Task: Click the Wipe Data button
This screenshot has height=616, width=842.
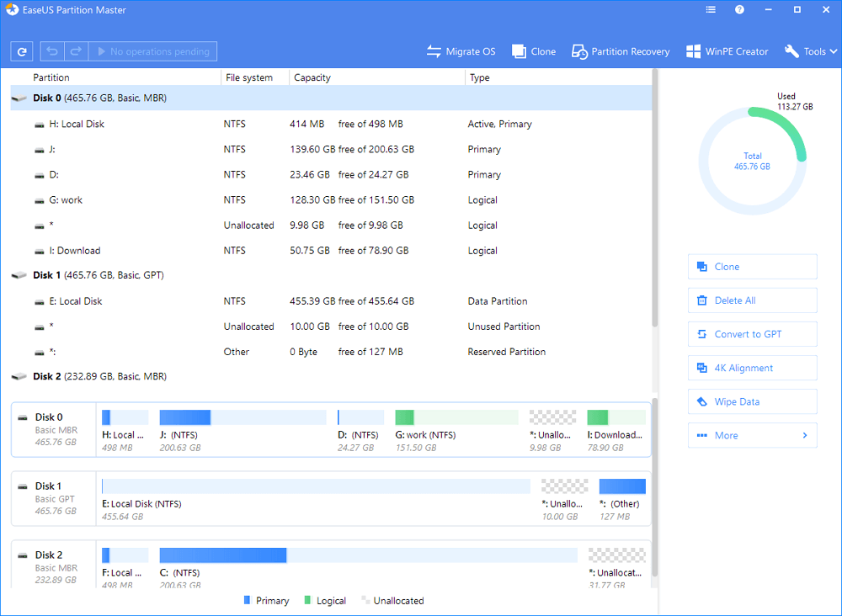Action: (752, 402)
